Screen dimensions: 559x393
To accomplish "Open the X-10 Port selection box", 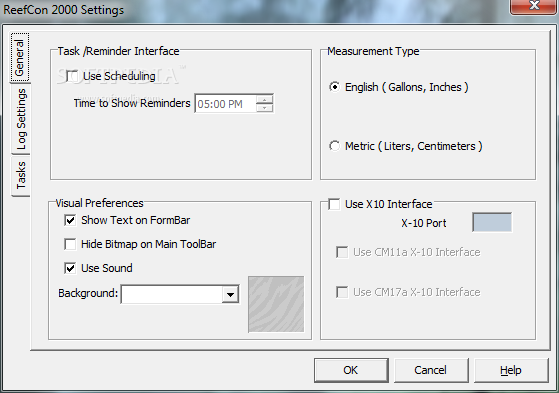I will pyautogui.click(x=492, y=222).
